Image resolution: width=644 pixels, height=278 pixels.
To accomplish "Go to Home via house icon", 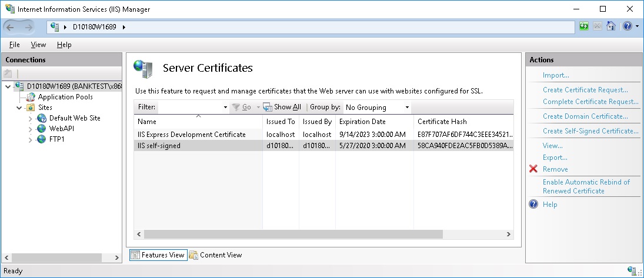I will point(610,26).
